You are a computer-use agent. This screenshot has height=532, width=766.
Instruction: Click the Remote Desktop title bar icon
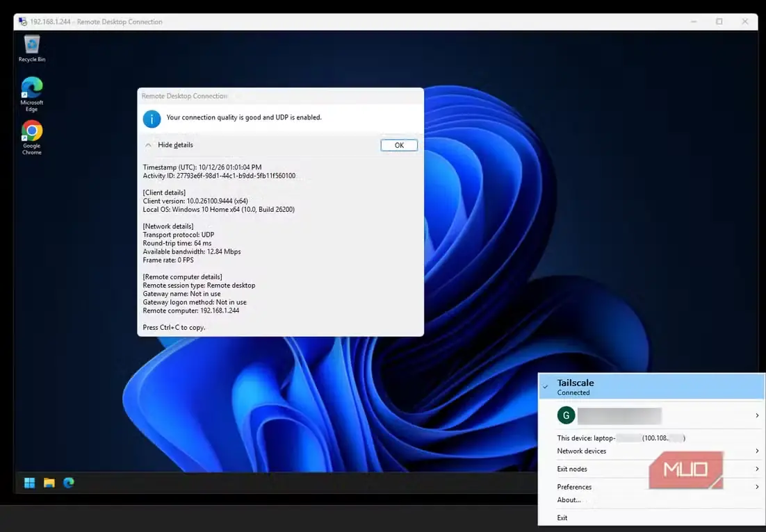[x=22, y=22]
